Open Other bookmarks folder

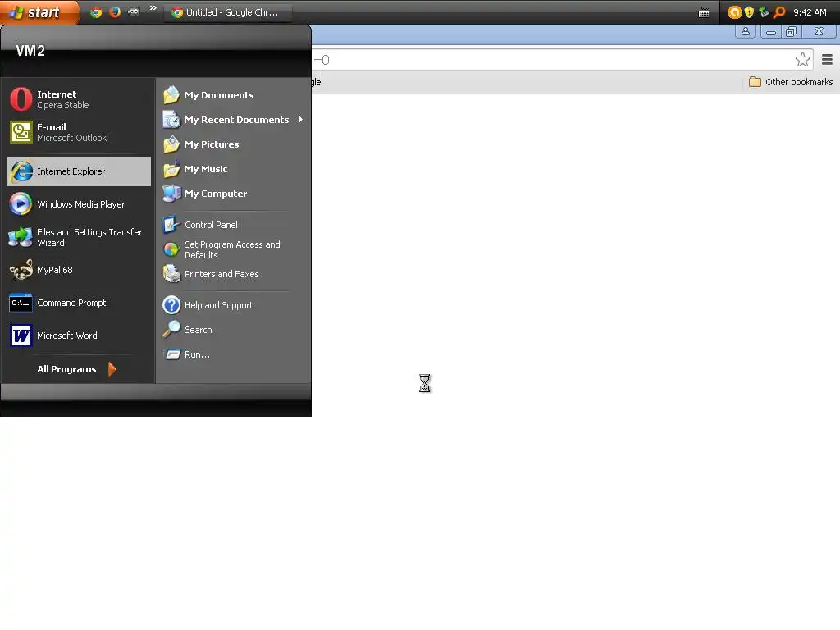tap(791, 82)
